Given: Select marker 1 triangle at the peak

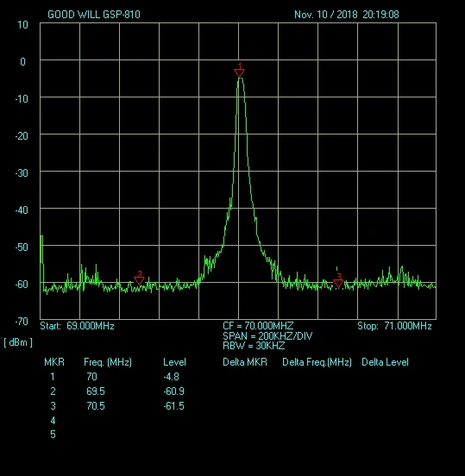Looking at the screenshot, I should click(239, 72).
